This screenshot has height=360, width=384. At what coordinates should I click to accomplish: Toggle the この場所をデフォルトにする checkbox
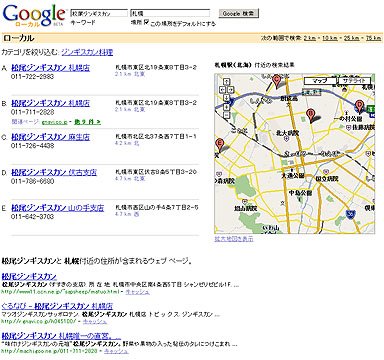pos(146,23)
